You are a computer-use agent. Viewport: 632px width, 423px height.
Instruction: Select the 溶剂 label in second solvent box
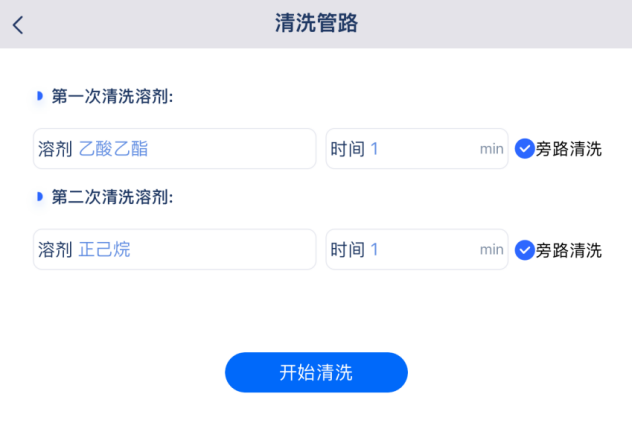pyautogui.click(x=55, y=250)
